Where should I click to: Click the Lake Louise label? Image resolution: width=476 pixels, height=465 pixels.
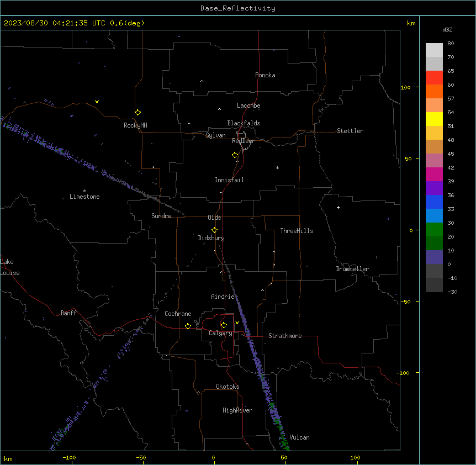coord(10,267)
